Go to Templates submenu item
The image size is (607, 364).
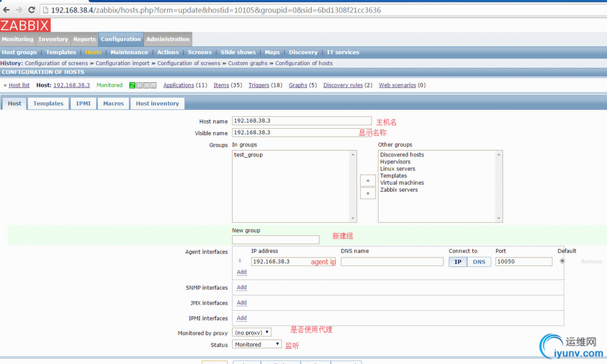(61, 53)
